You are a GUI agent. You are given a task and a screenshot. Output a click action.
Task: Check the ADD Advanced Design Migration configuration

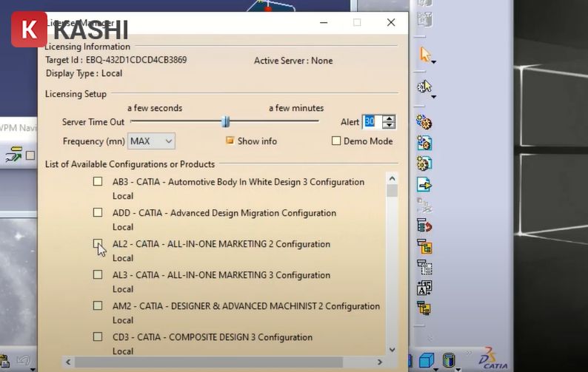pos(98,212)
